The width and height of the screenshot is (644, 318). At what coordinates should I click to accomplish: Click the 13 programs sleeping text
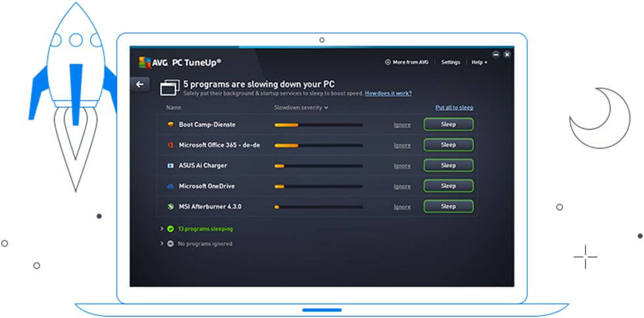click(205, 229)
